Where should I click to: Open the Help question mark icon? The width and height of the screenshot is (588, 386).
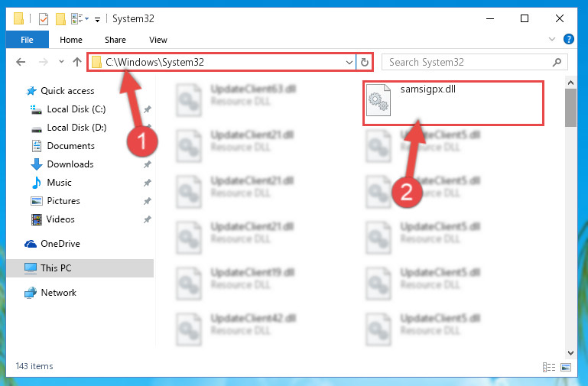click(568, 39)
